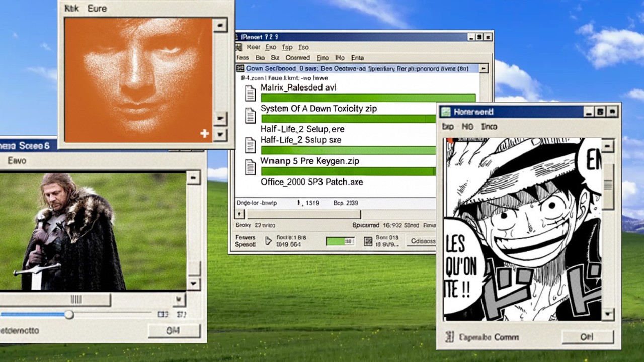
Task: Click the manga viewer's scroll-down arrow
Action: (x=608, y=315)
